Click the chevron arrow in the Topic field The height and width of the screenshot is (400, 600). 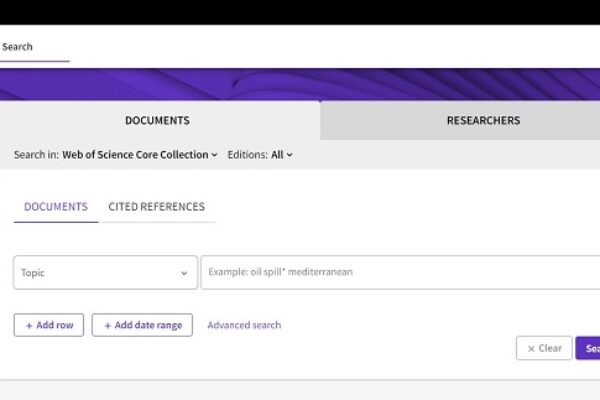(x=184, y=272)
